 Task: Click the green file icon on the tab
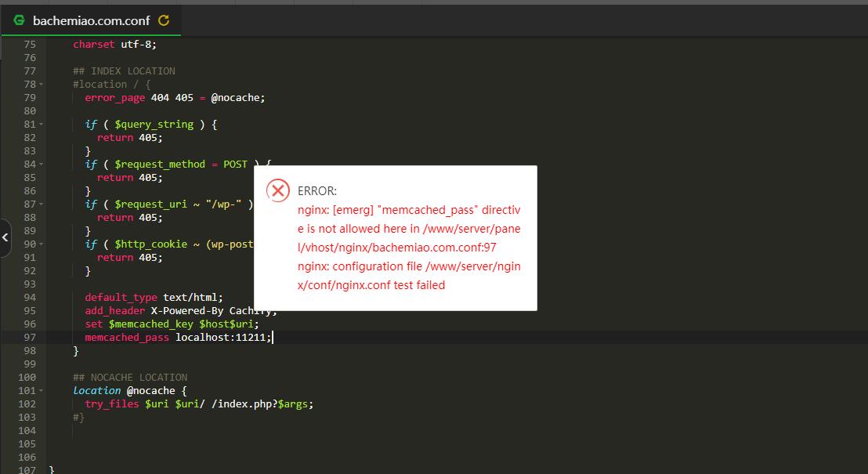click(20, 20)
